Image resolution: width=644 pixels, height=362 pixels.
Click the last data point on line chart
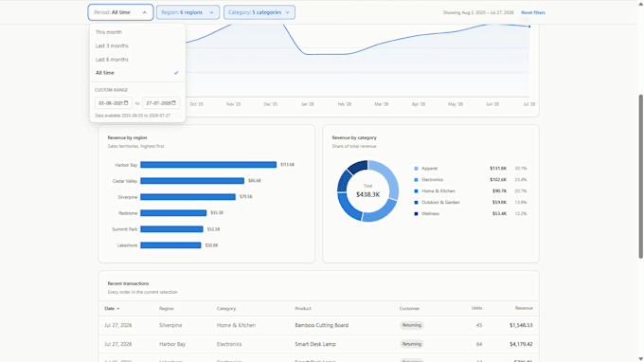point(529,27)
